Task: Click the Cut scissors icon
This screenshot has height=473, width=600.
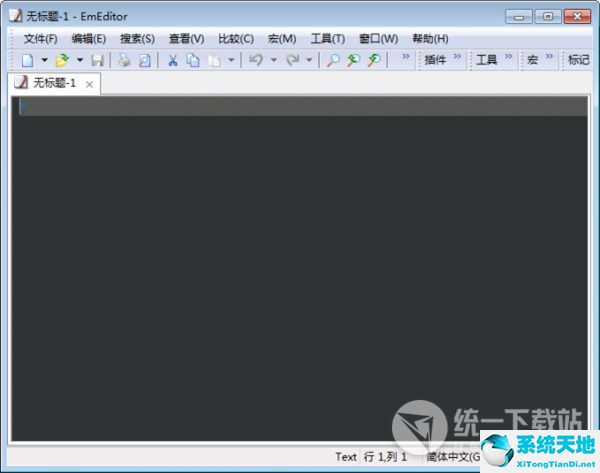Action: pos(173,60)
